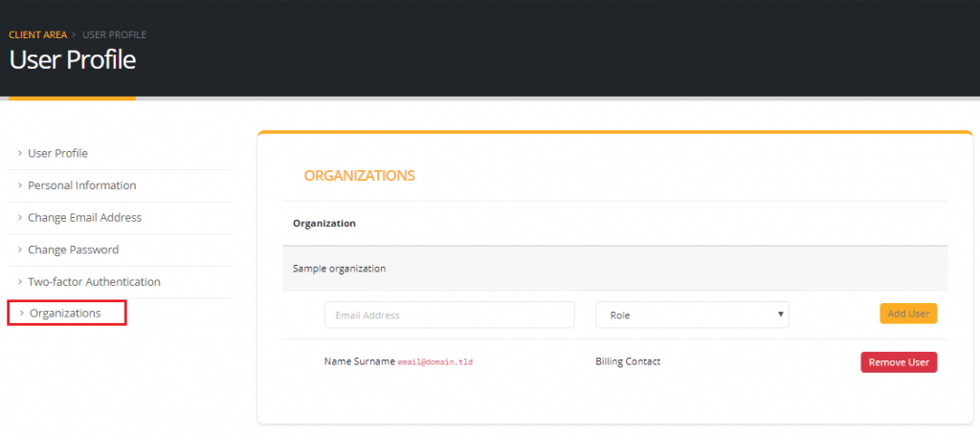The height and width of the screenshot is (436, 980).
Task: Select the Sample organization row
Action: tap(339, 269)
